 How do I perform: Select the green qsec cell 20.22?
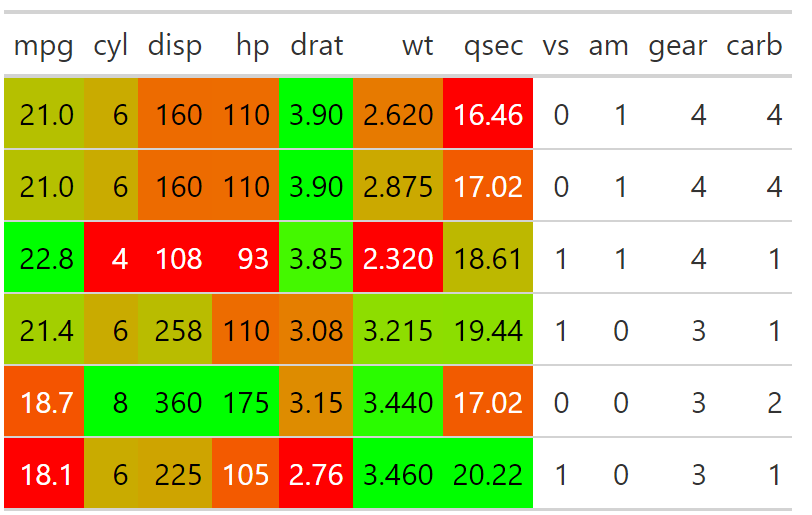tap(488, 474)
